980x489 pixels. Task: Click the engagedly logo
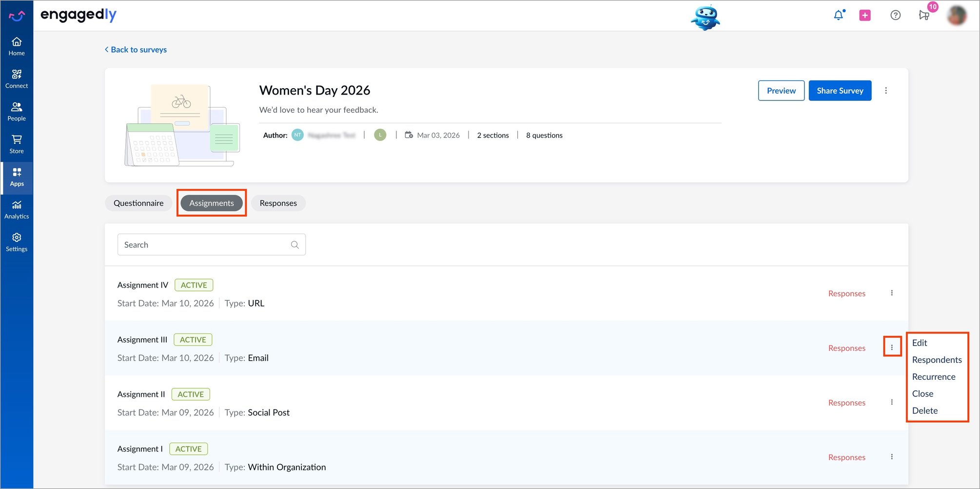click(x=78, y=15)
